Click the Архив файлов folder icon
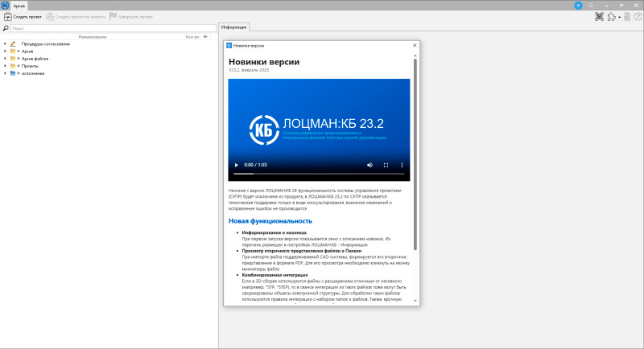The height and width of the screenshot is (349, 644). pyautogui.click(x=13, y=59)
